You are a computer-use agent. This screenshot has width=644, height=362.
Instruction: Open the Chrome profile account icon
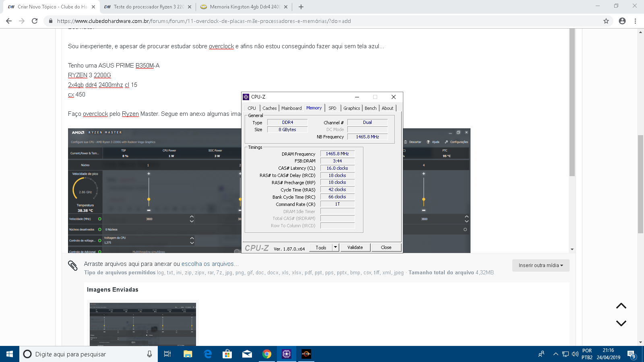pos(622,21)
